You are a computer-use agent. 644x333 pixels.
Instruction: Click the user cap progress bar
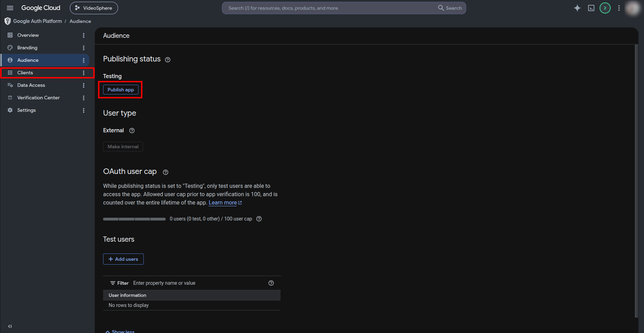[x=134, y=219]
